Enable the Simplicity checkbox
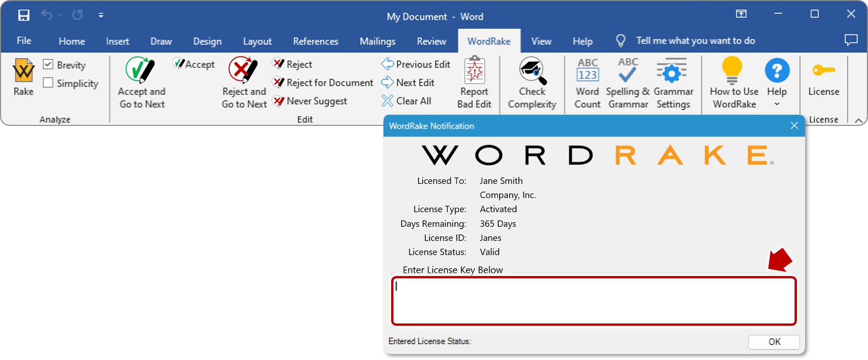The height and width of the screenshot is (360, 868). (x=48, y=83)
